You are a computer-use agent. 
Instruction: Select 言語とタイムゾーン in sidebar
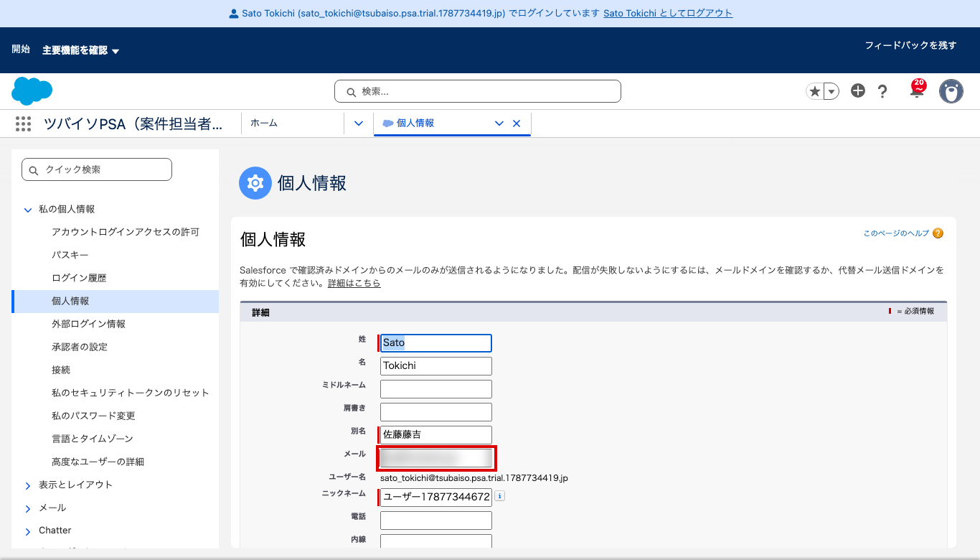pos(93,439)
